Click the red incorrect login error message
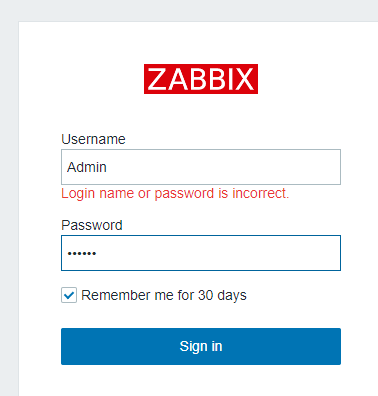This screenshot has height=396, width=378. 175,193
